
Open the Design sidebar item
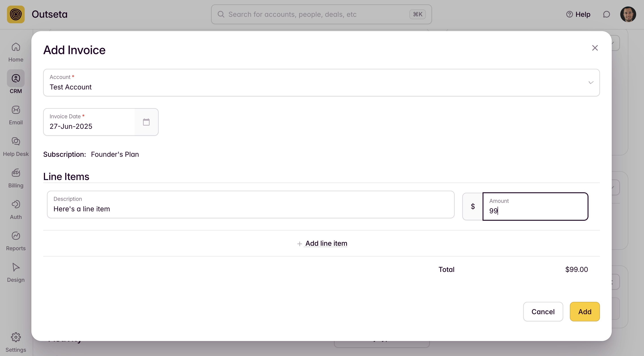pos(16,273)
